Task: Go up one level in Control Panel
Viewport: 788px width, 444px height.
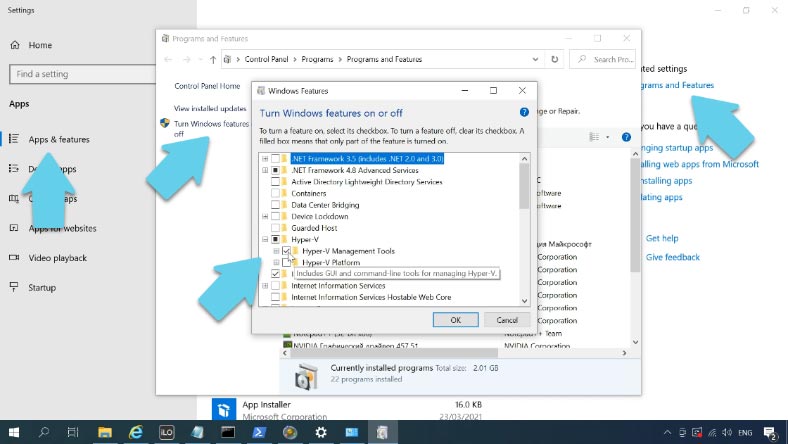Action: pyautogui.click(x=213, y=59)
